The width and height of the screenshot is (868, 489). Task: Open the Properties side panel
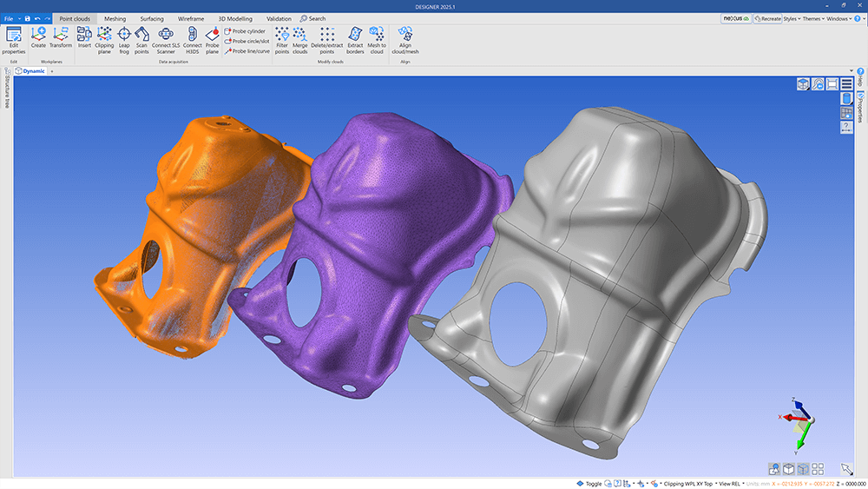pos(860,108)
